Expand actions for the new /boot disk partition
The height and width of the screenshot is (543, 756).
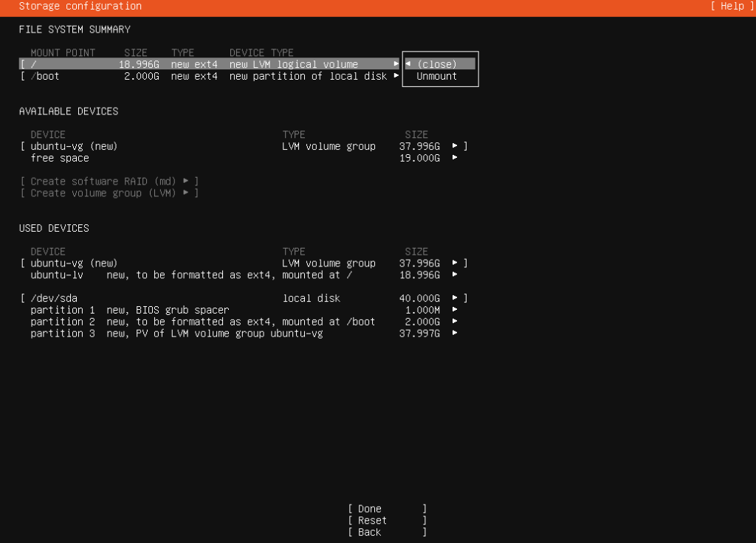click(396, 76)
